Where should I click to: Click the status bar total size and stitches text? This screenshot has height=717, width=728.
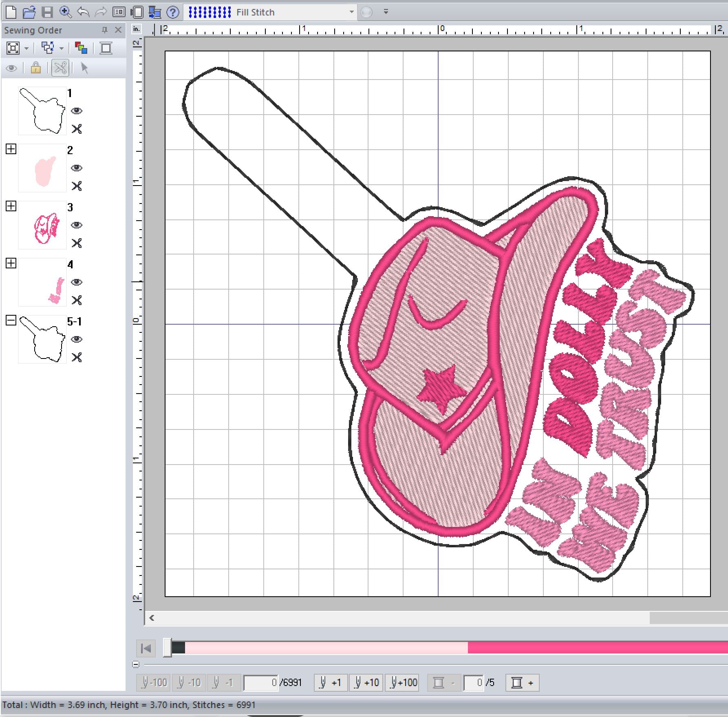pos(129,705)
